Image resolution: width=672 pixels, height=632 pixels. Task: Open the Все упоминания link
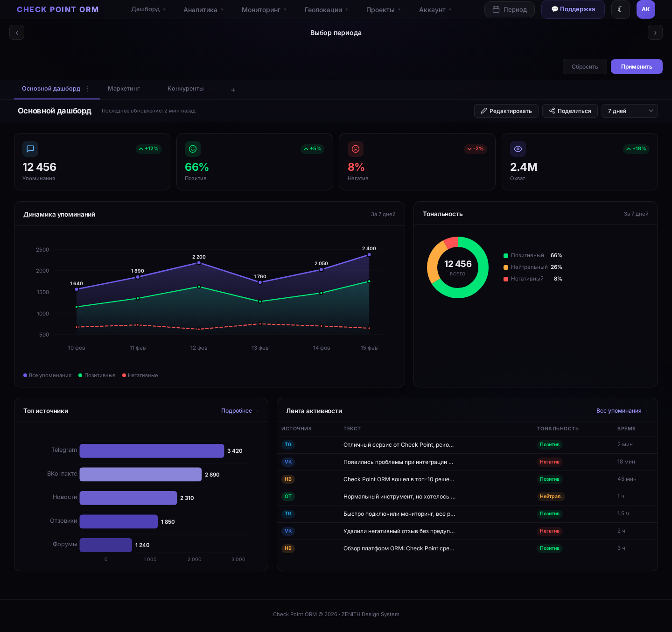pos(622,411)
